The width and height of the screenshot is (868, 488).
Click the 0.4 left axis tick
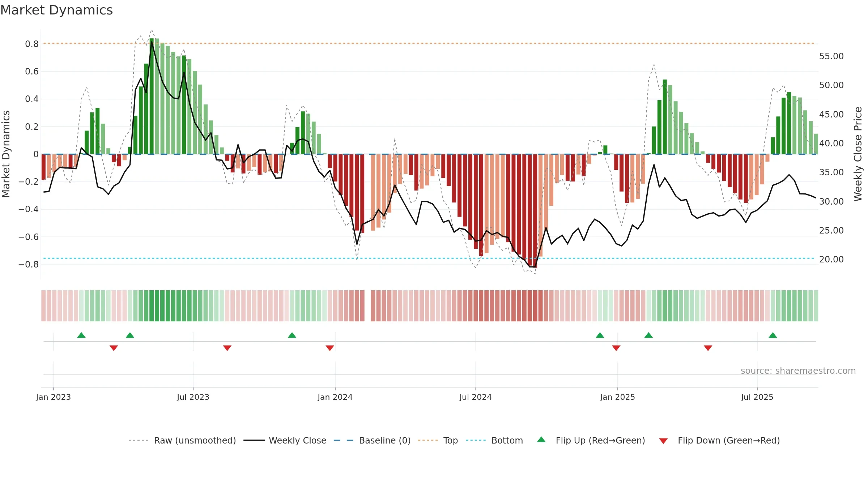click(x=32, y=99)
